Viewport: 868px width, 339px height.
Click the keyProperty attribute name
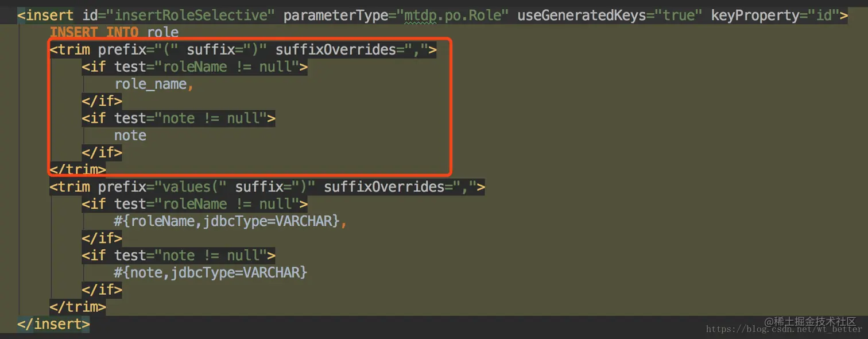point(755,15)
